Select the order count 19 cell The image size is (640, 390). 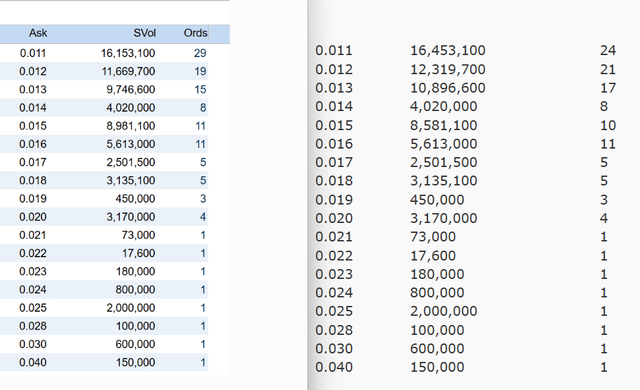[200, 71]
